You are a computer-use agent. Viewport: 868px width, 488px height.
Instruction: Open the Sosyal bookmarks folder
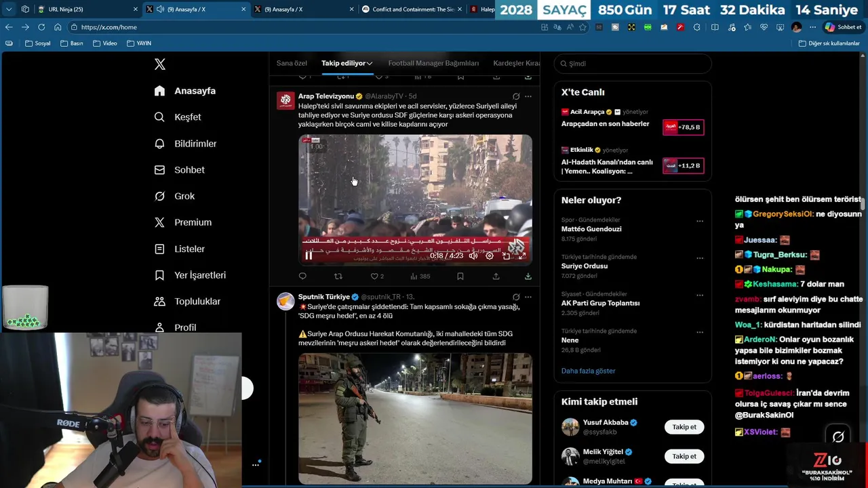click(x=37, y=43)
